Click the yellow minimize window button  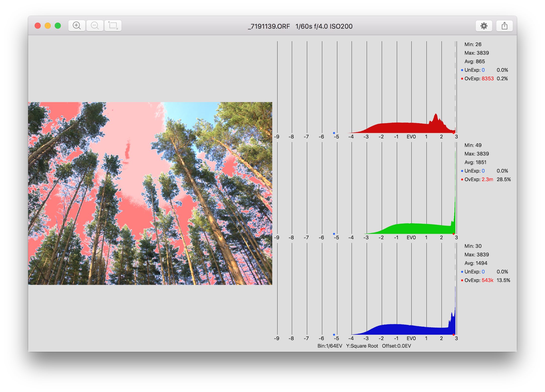(x=48, y=26)
